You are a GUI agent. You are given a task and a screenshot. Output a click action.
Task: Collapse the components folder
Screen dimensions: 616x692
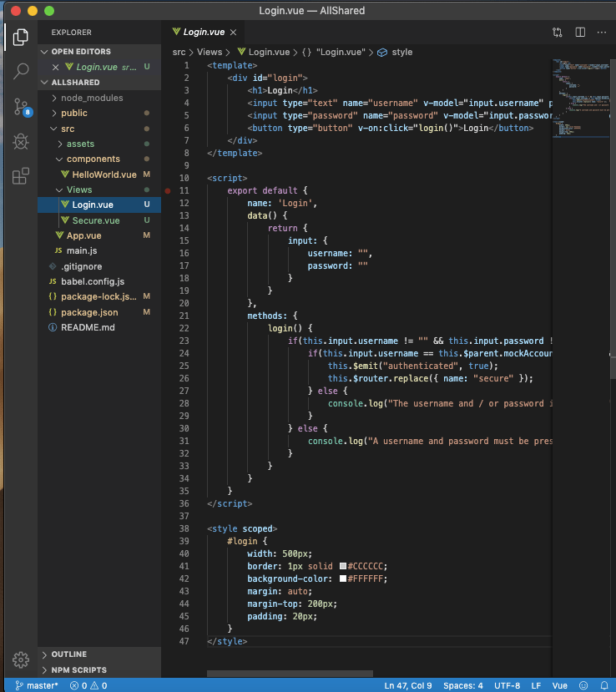click(x=93, y=159)
